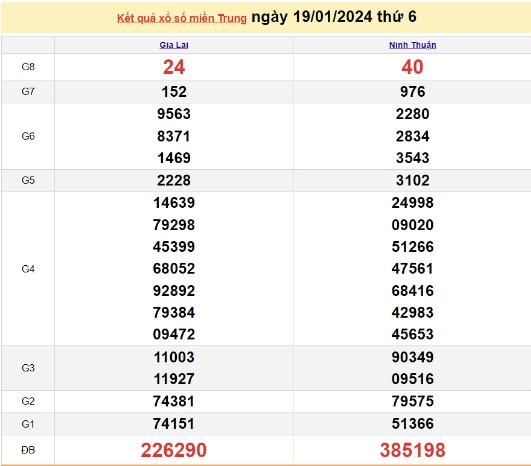Select Gia Lai number 09472
Viewport: 531px width, 466px height.
click(174, 334)
